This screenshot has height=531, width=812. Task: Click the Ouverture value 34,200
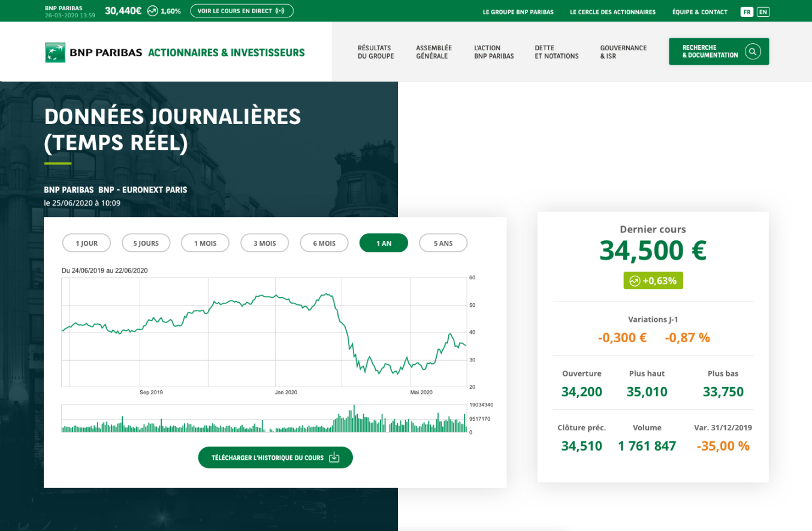(582, 392)
